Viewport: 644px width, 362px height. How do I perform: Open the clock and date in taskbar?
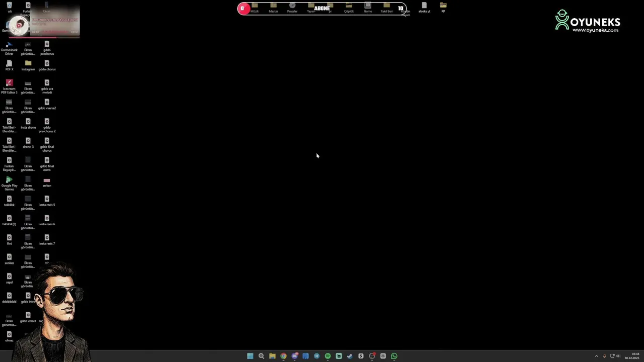point(632,356)
